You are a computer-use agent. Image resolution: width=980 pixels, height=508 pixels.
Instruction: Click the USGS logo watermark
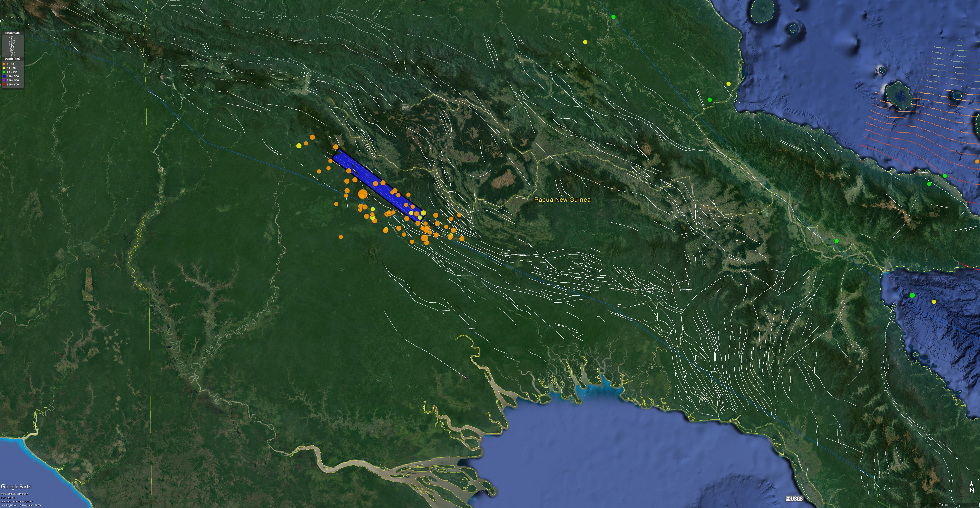coord(794,498)
